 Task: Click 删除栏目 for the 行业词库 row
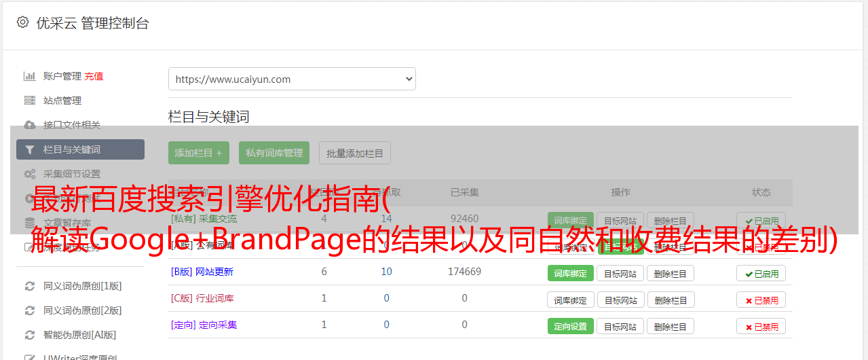[x=671, y=300]
